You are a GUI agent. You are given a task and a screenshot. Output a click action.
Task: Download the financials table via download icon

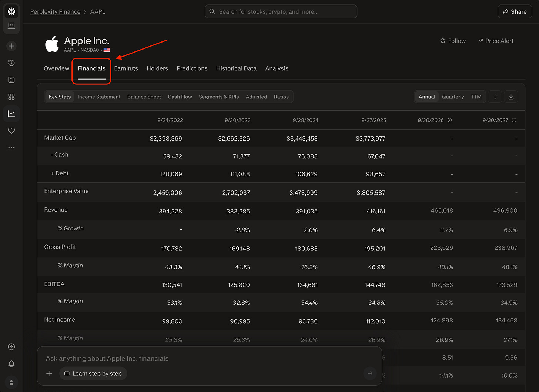[x=511, y=97]
